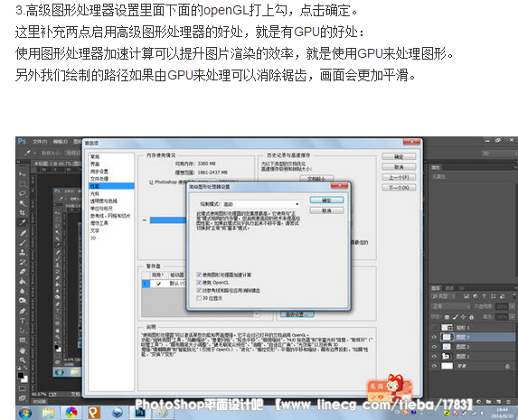518x420 pixels.
Task: Click lock all icon in Layers panel
Action: point(471,317)
